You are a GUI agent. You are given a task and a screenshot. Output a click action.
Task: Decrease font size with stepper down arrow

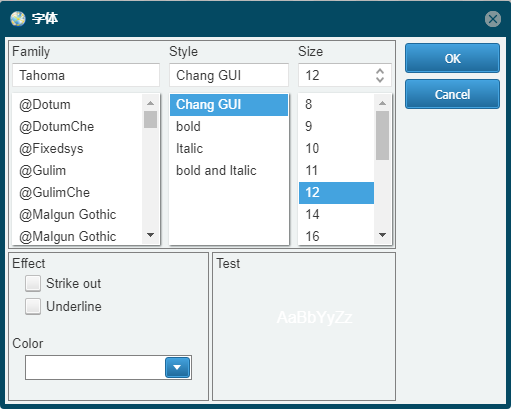click(380, 79)
